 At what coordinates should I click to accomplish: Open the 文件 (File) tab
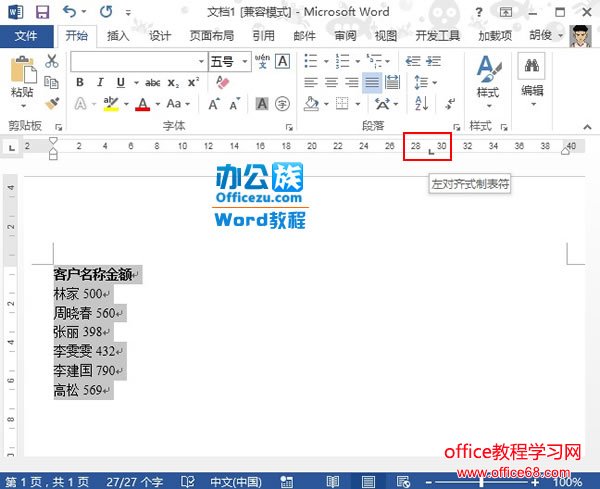click(26, 36)
